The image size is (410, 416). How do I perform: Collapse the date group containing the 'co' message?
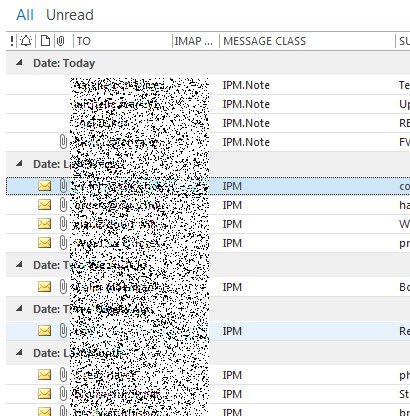(x=19, y=163)
